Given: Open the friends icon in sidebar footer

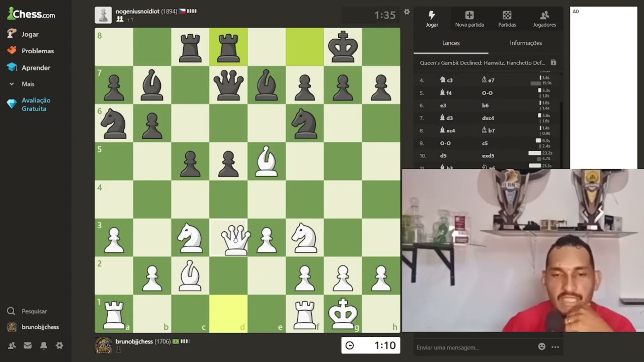Looking at the screenshot, I should point(12,345).
